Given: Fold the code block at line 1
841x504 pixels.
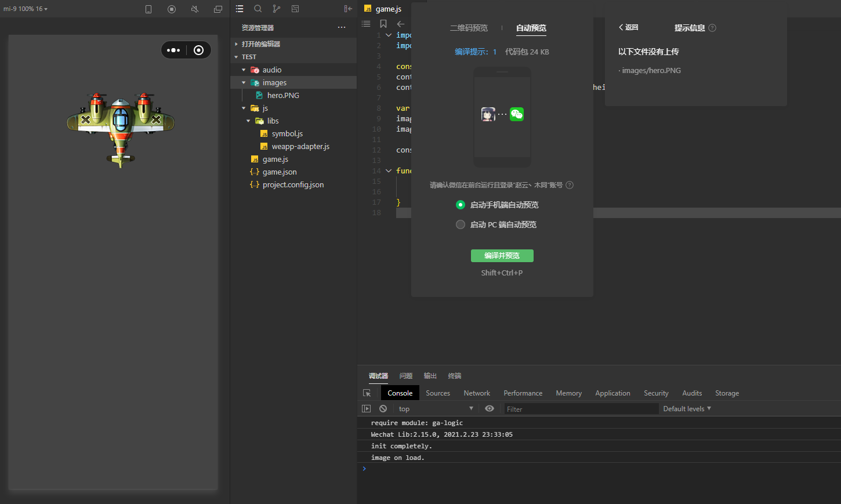Looking at the screenshot, I should click(x=389, y=35).
